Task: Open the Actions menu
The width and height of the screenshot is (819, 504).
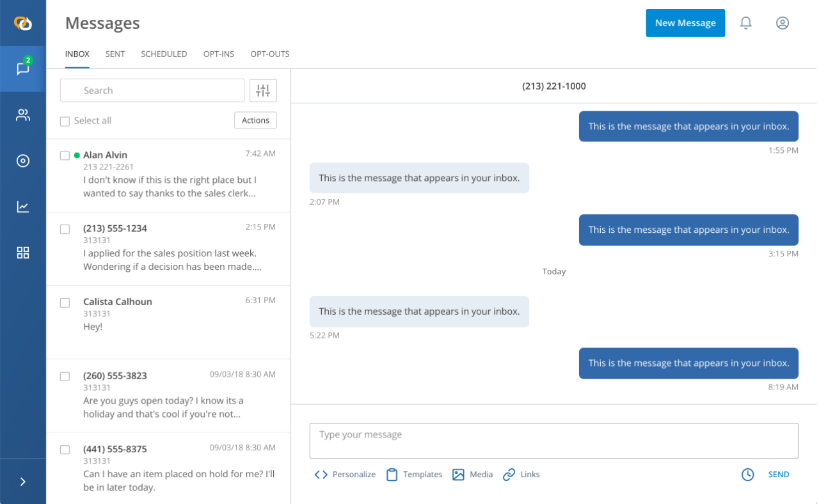Action: 255,120
